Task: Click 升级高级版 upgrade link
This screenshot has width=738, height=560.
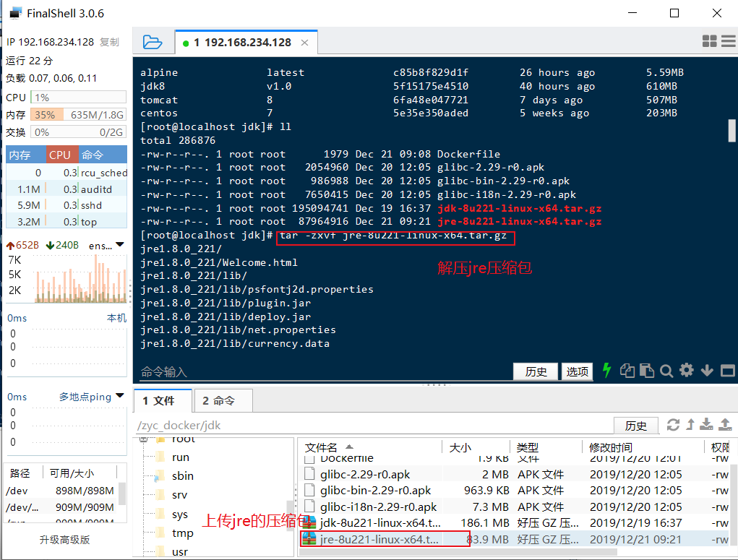Action: tap(64, 540)
